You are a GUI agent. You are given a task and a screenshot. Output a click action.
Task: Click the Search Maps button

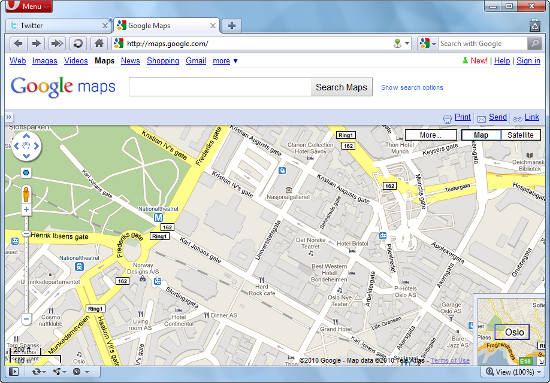coord(341,87)
